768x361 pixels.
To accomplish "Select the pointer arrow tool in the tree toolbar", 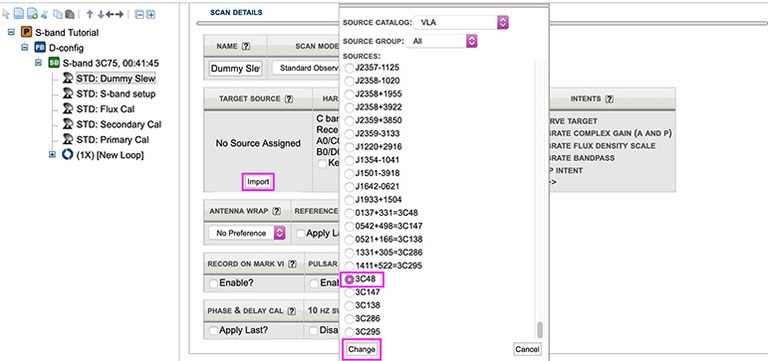I will click(x=6, y=14).
